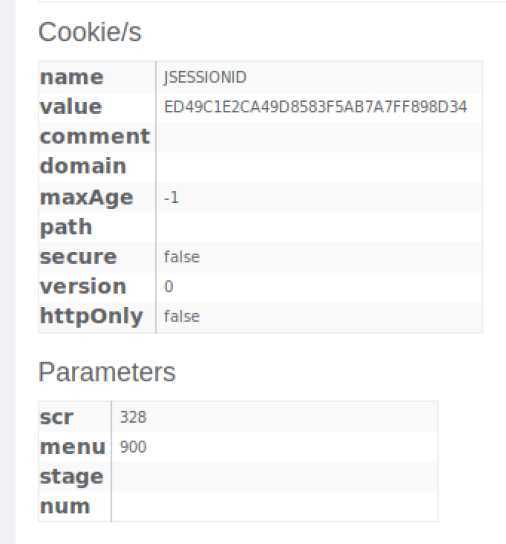
Task: Click the 'secure' value false
Action: pyautogui.click(x=182, y=257)
